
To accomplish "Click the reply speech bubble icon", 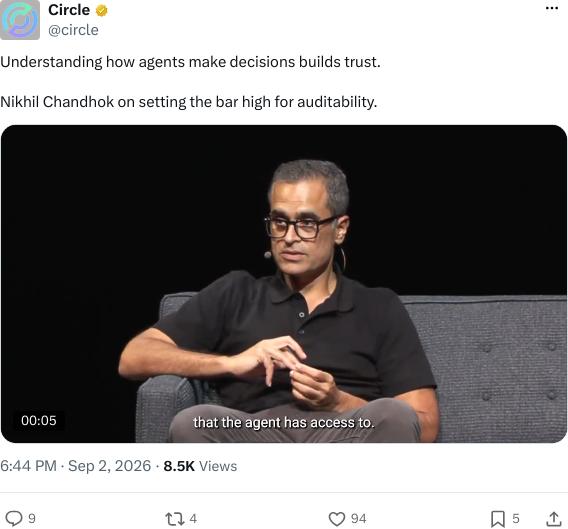I will (14, 518).
